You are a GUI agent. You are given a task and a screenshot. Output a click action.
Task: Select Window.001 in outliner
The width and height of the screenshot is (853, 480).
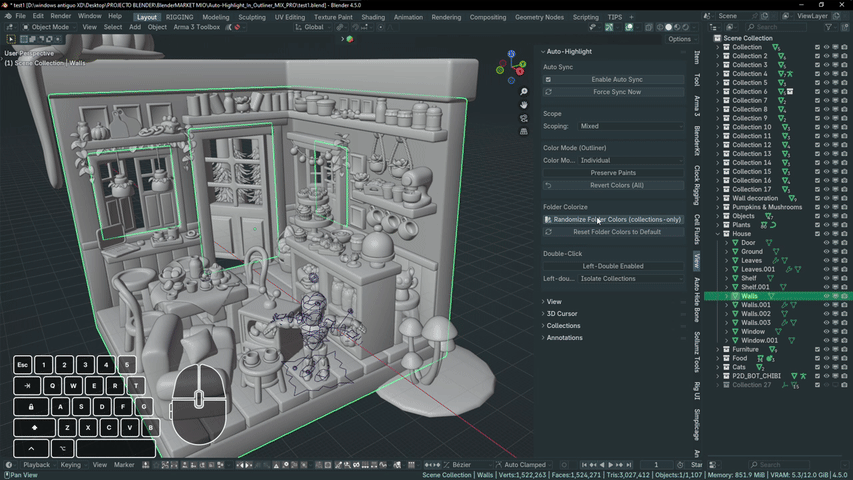[759, 341]
